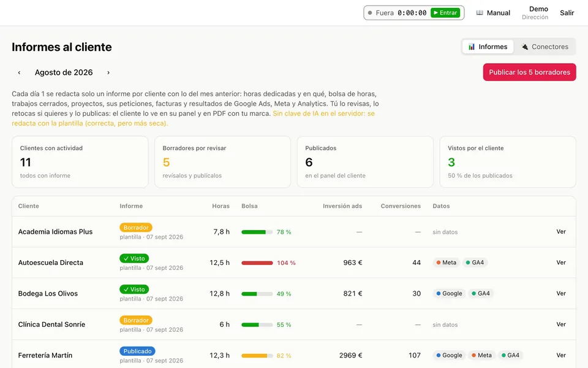Click the Inversión ads column header
Image resolution: width=588 pixels, height=368 pixels.
coord(342,206)
